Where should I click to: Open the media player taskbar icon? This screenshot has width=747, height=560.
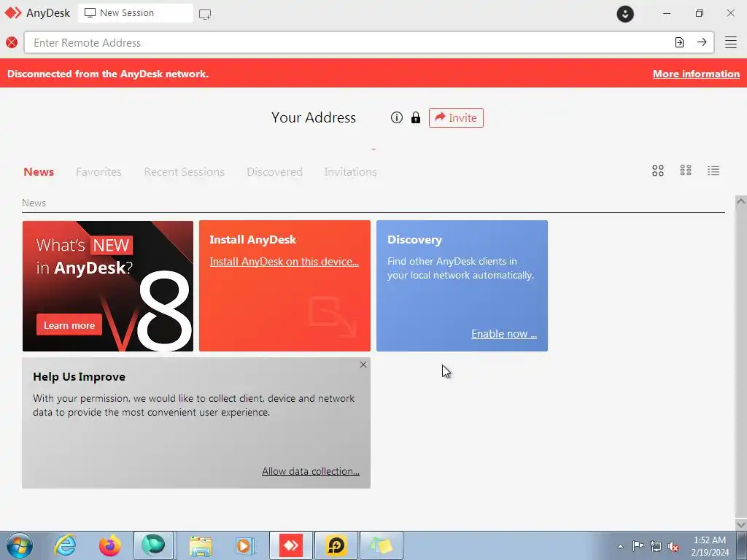tap(245, 545)
